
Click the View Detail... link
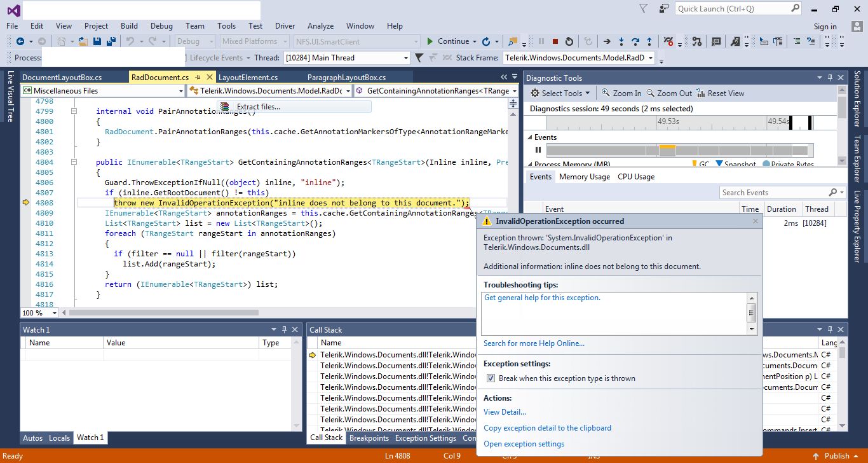tap(505, 412)
